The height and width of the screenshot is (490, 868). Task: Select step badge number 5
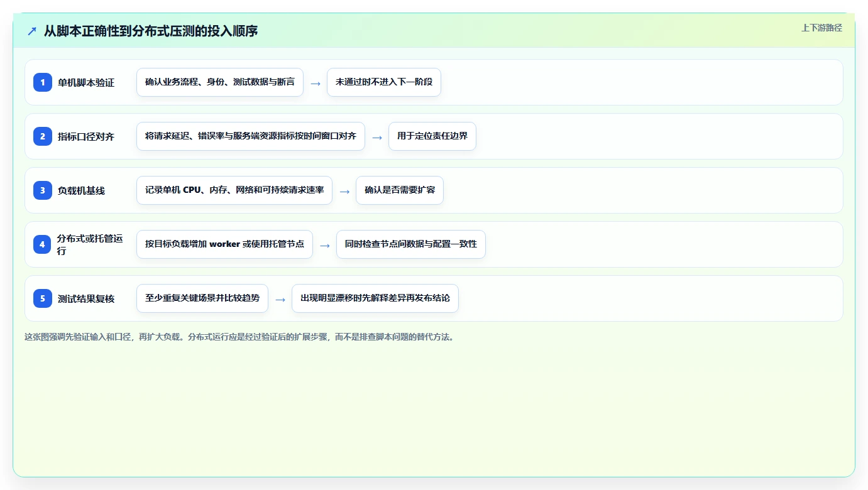point(43,298)
